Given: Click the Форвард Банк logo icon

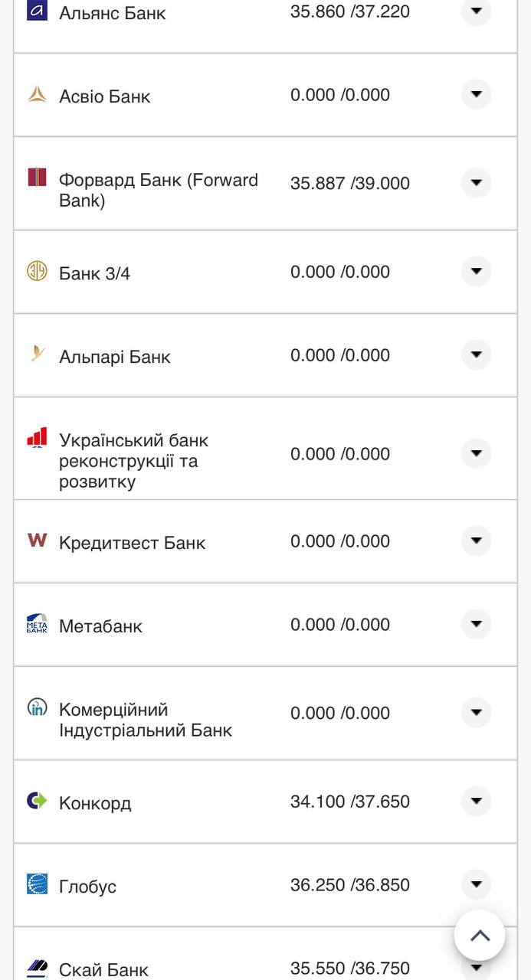Looking at the screenshot, I should tap(37, 178).
